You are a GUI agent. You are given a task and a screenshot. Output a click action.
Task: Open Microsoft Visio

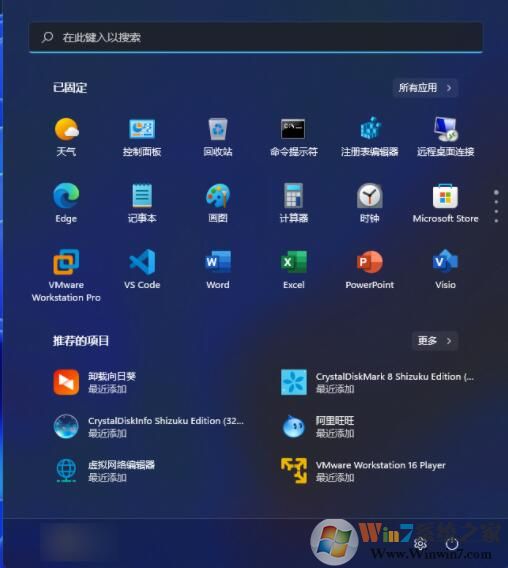pyautogui.click(x=445, y=270)
